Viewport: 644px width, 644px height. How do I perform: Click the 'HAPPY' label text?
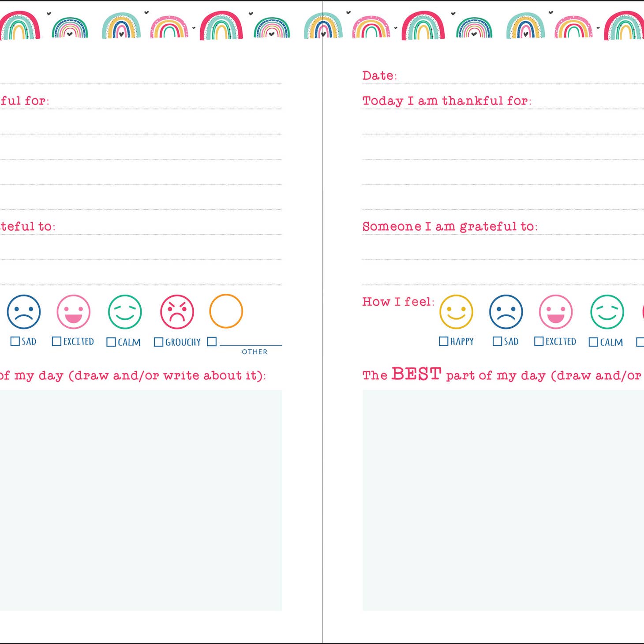[x=462, y=341]
